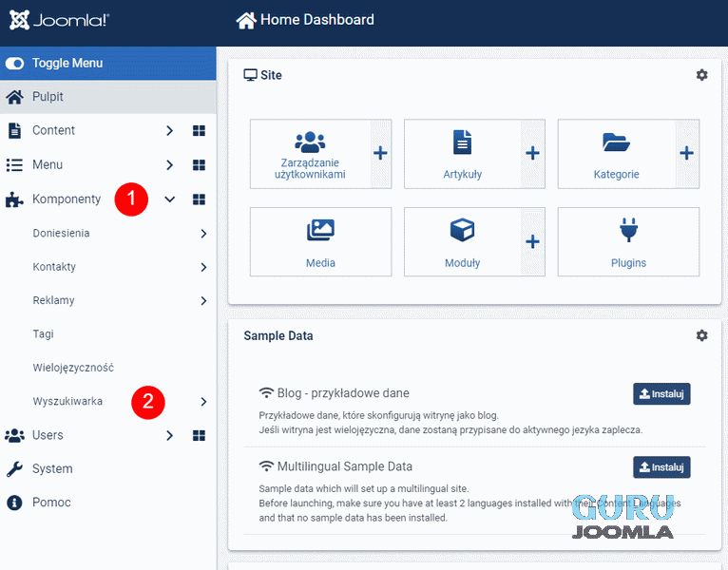Open the Content menu item
This screenshot has height=570, width=728.
pos(53,130)
